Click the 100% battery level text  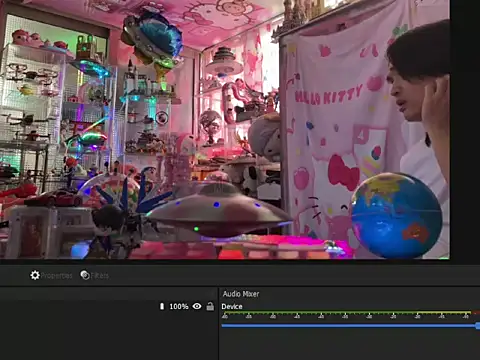tap(179, 306)
